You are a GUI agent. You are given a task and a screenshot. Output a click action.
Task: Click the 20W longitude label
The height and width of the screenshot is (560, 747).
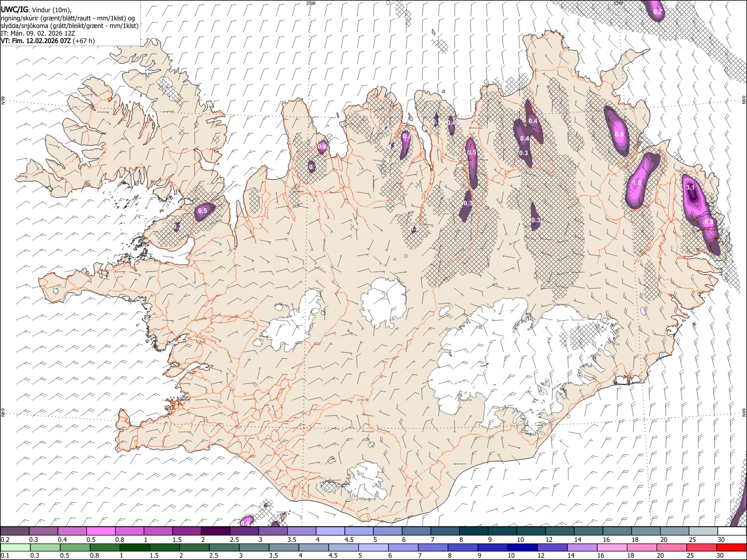310,3
